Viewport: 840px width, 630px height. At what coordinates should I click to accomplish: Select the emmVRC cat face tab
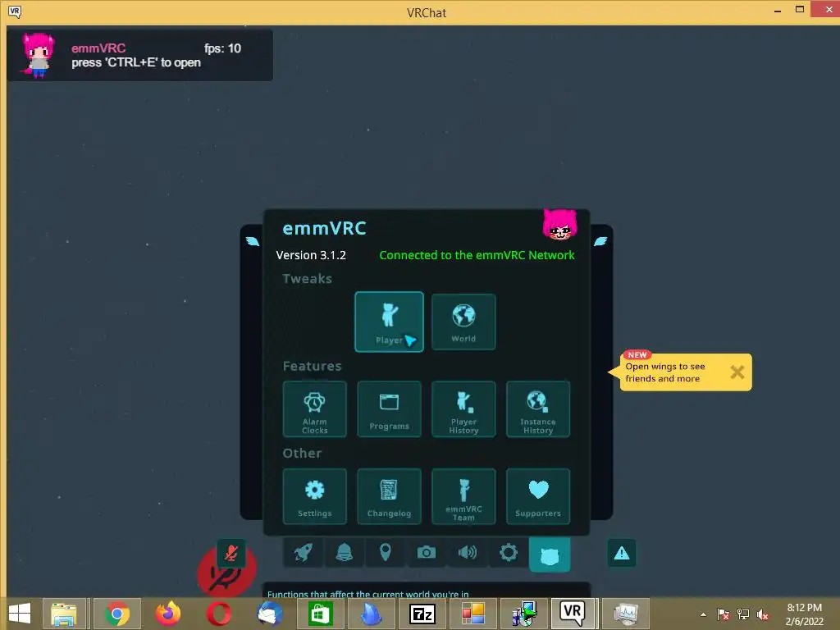pyautogui.click(x=550, y=555)
